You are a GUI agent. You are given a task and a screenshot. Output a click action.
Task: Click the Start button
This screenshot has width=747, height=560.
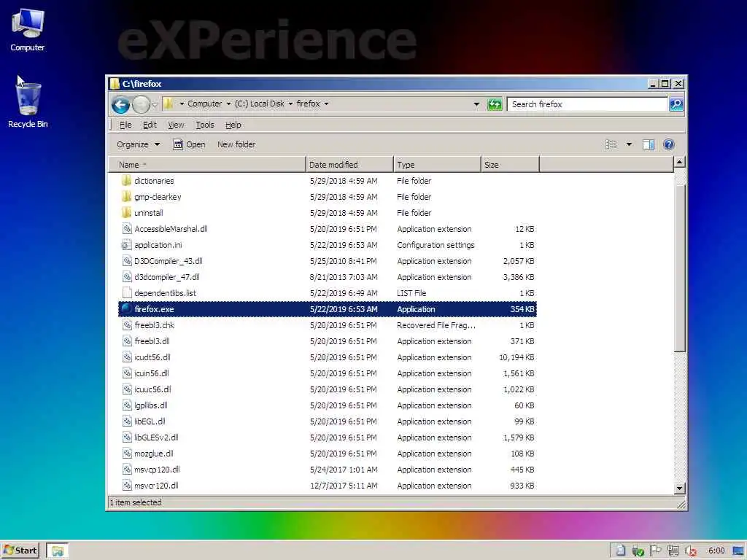pos(20,551)
